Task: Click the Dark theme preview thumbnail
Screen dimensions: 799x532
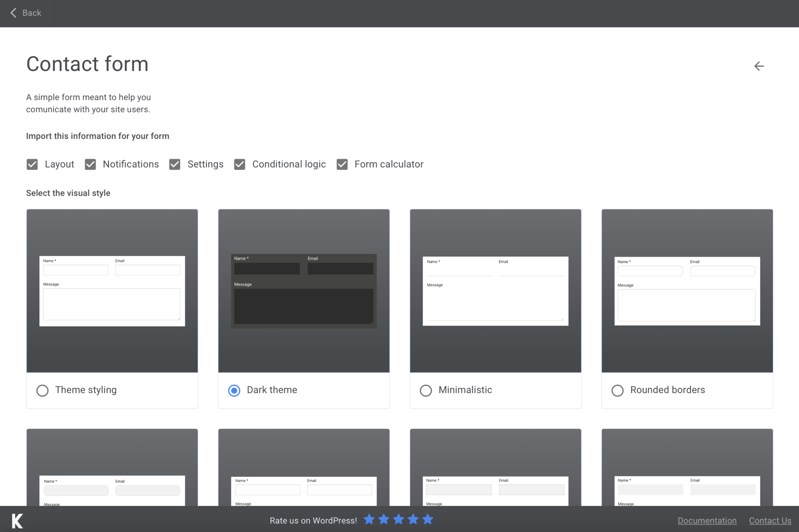Action: point(304,291)
